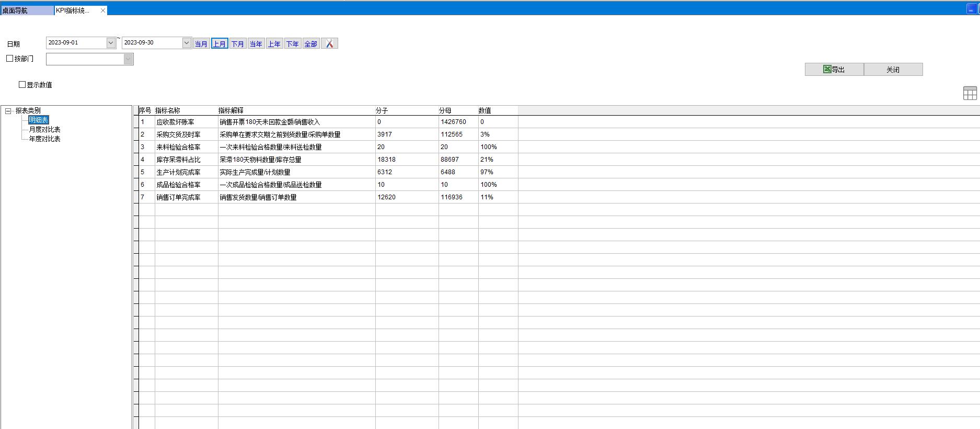
Task: Close the KPI指标统 tab with X
Action: point(103,10)
